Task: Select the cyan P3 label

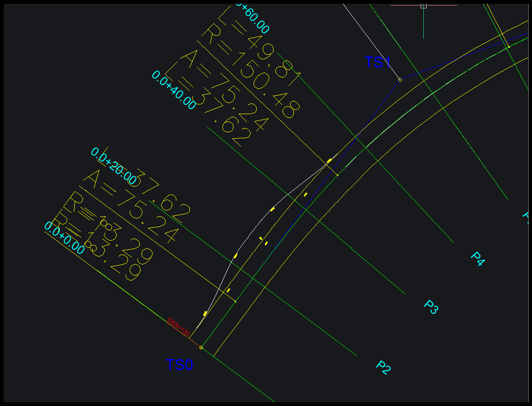Action: (x=431, y=307)
